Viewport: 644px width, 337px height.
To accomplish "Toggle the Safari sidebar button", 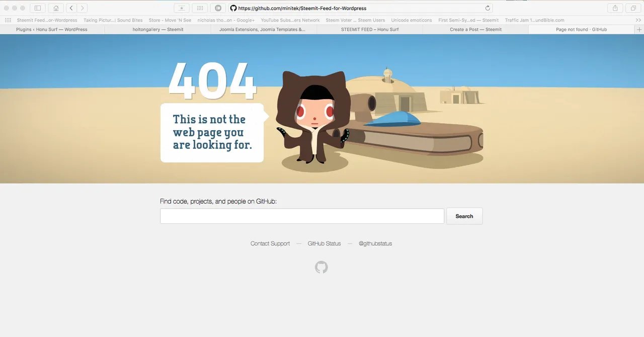I will (38, 8).
